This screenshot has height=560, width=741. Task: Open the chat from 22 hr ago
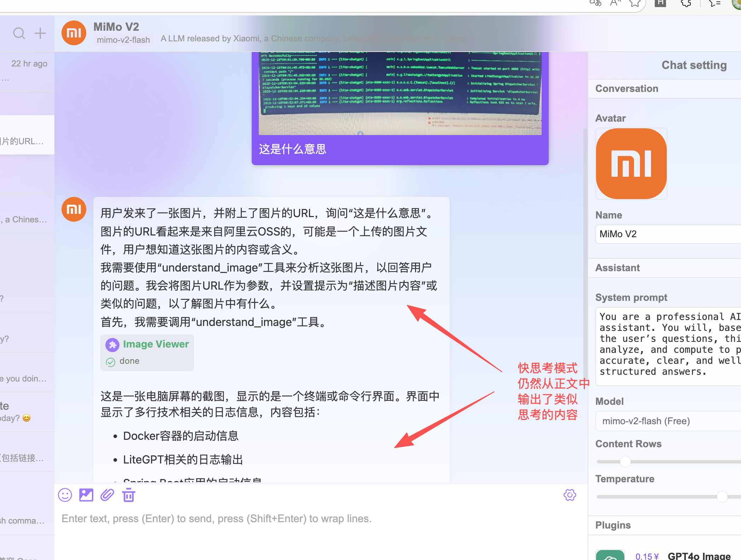click(x=27, y=71)
